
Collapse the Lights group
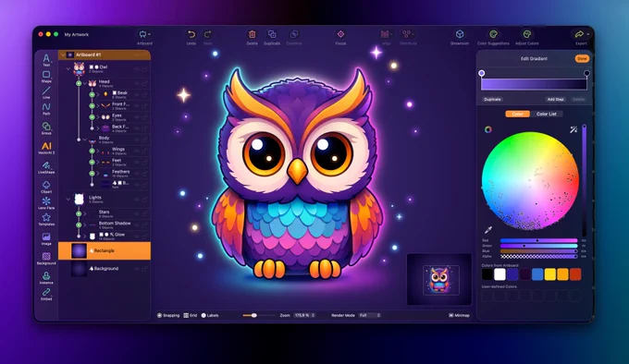click(x=68, y=199)
